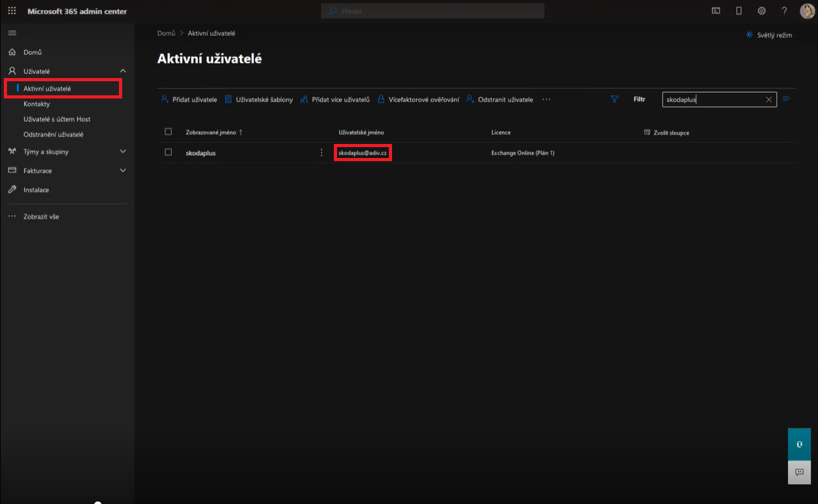Clear the skodaplus search text
Screen dimensions: 818x504
(x=769, y=100)
